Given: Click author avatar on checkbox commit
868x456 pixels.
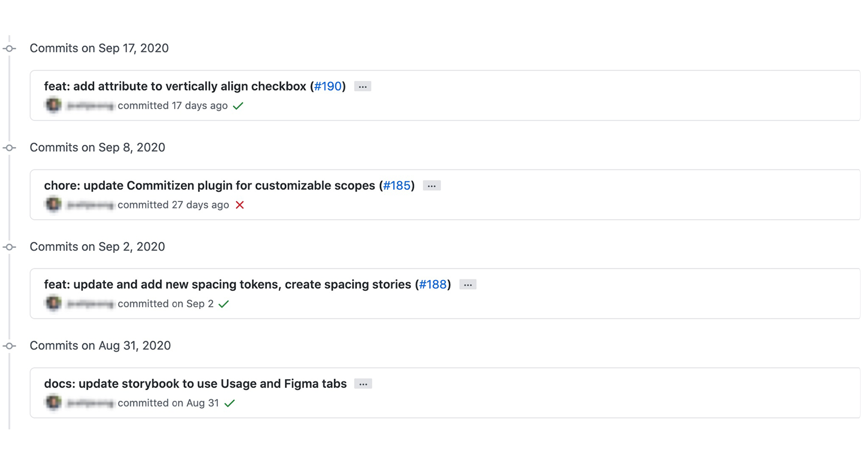Looking at the screenshot, I should point(53,105).
